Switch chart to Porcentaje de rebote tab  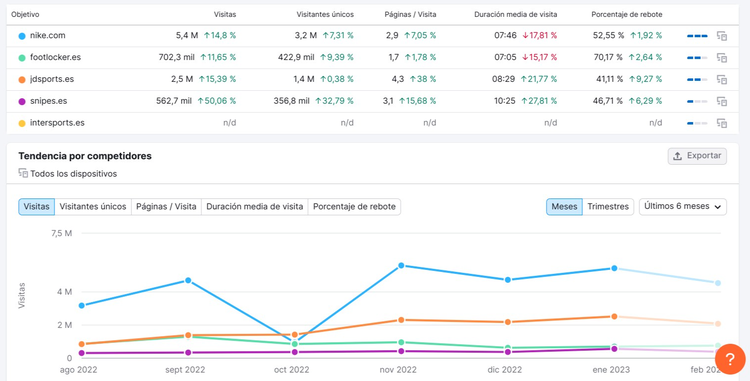354,207
